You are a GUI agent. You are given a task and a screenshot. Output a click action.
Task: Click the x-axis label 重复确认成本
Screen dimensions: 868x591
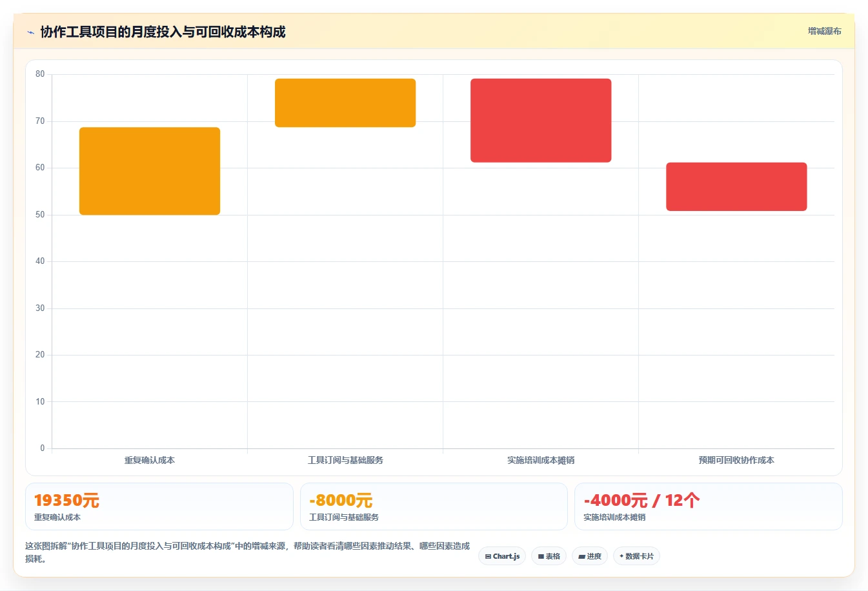click(150, 460)
